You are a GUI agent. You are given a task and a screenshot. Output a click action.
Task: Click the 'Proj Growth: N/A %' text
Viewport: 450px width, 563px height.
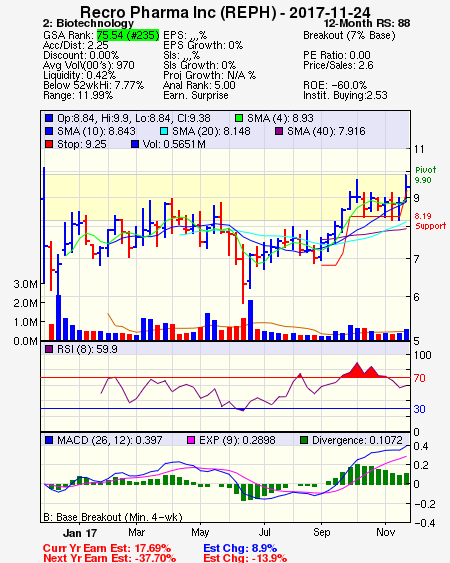coord(209,75)
